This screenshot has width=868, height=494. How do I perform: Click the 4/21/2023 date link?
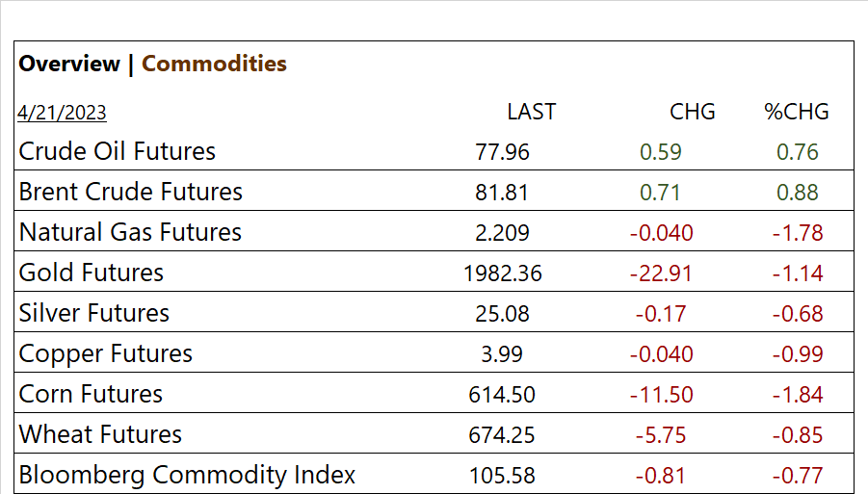(62, 113)
